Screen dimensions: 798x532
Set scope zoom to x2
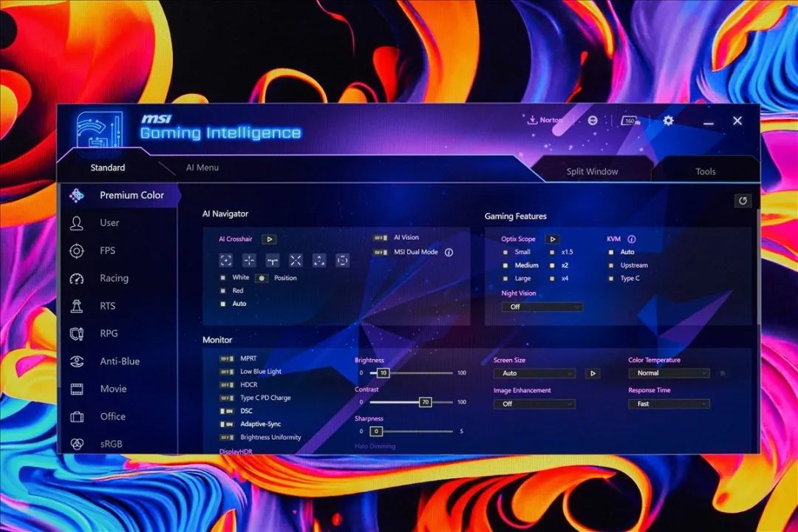pos(552,265)
